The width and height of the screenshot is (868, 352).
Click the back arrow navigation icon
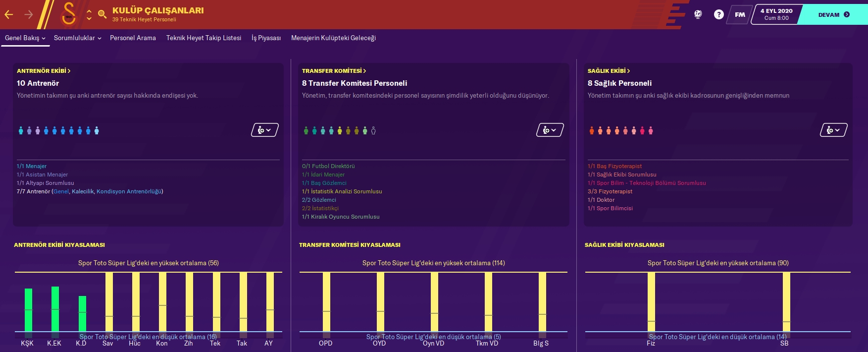pyautogui.click(x=9, y=14)
